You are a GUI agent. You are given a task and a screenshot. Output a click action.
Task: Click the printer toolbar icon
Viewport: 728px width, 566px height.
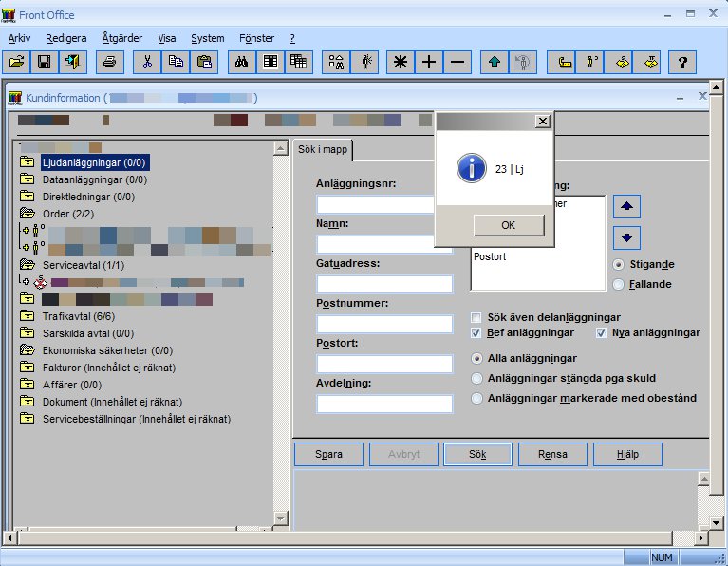pyautogui.click(x=110, y=63)
